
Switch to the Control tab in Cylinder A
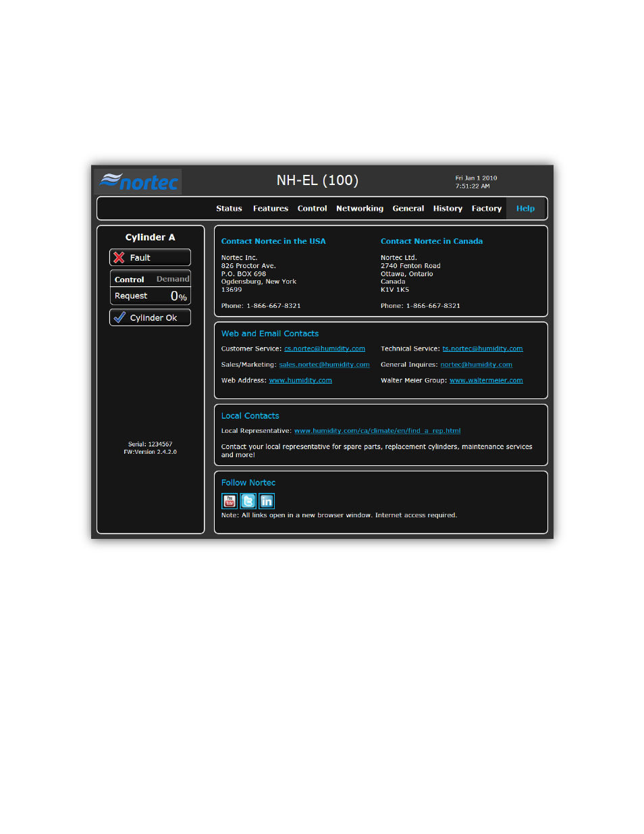(x=130, y=279)
